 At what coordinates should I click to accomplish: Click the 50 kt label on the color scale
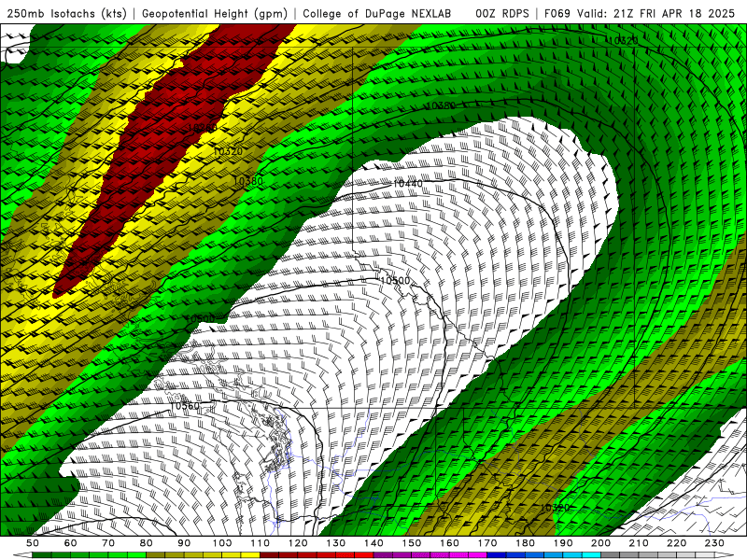click(33, 543)
